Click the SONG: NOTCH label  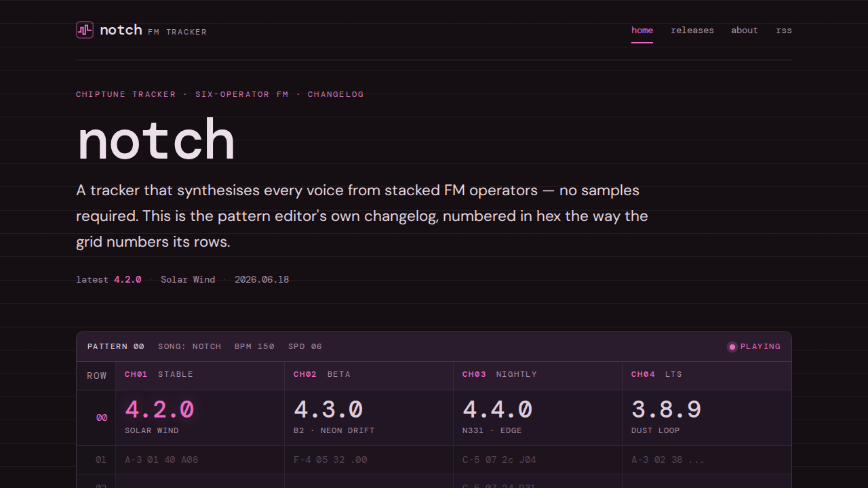tap(190, 346)
